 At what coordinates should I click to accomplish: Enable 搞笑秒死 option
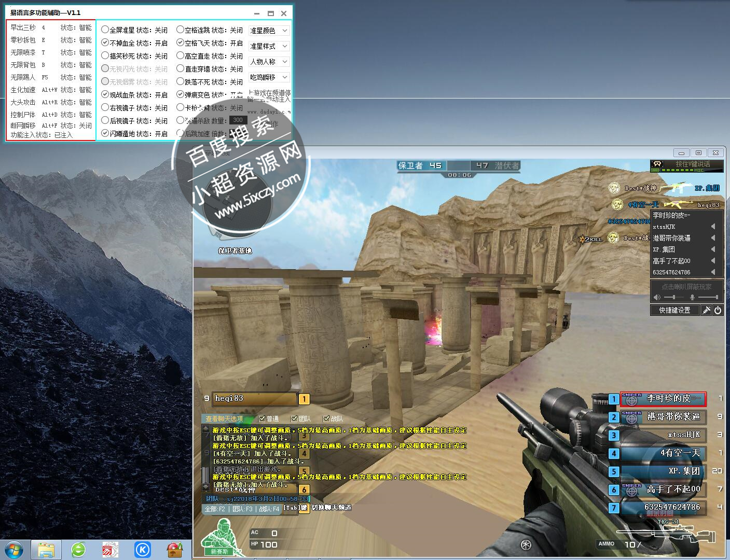pyautogui.click(x=105, y=56)
